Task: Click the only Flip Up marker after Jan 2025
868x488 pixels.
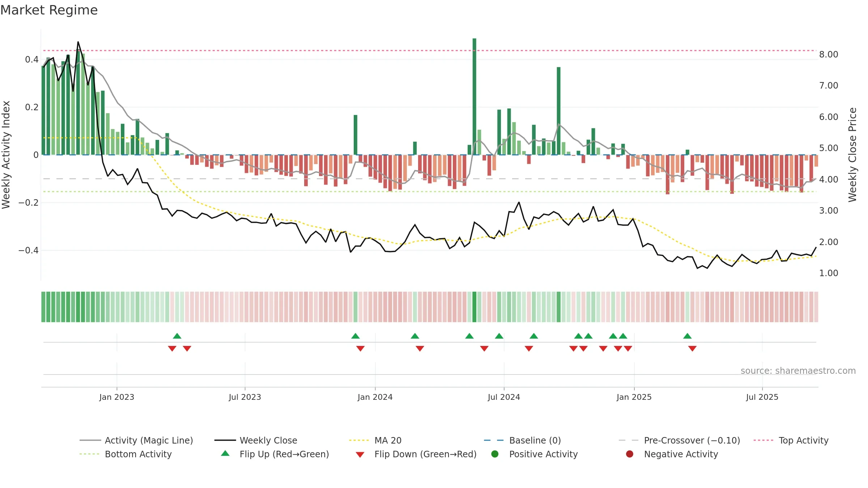Action: pyautogui.click(x=688, y=336)
